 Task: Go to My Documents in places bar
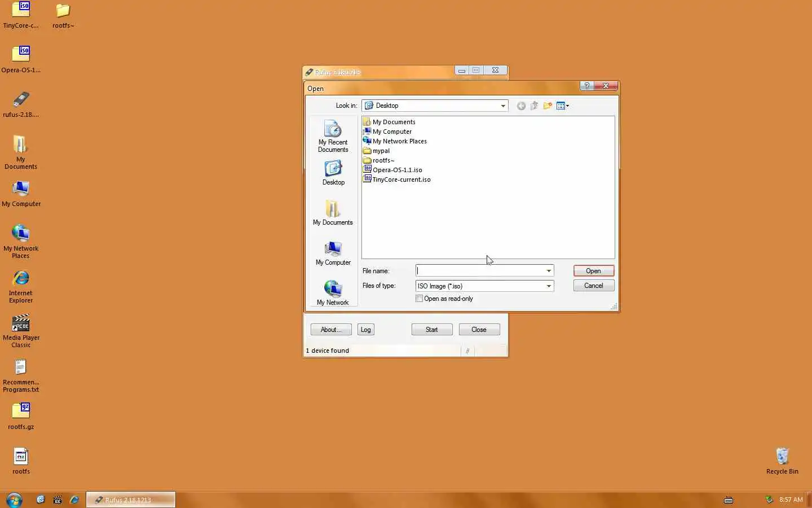[333, 213]
